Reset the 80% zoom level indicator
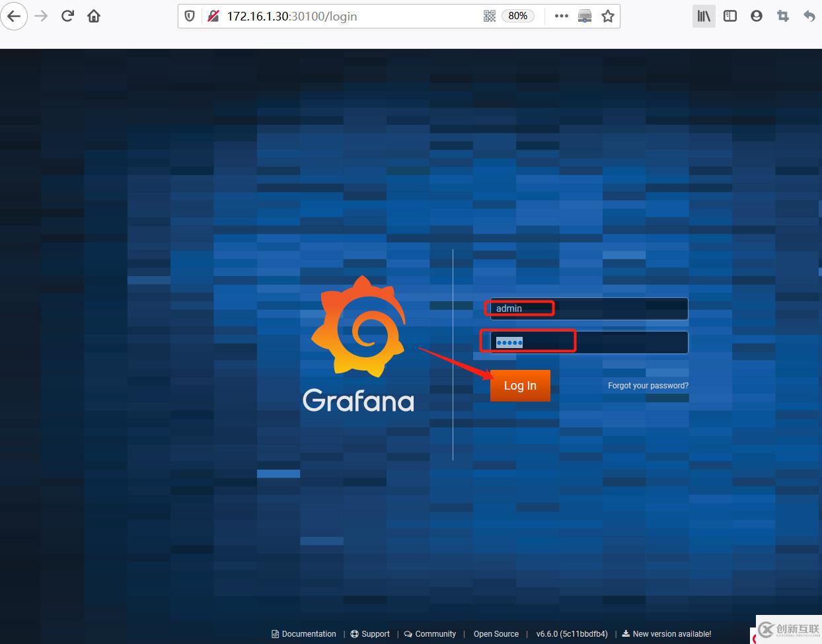822x644 pixels. [518, 16]
